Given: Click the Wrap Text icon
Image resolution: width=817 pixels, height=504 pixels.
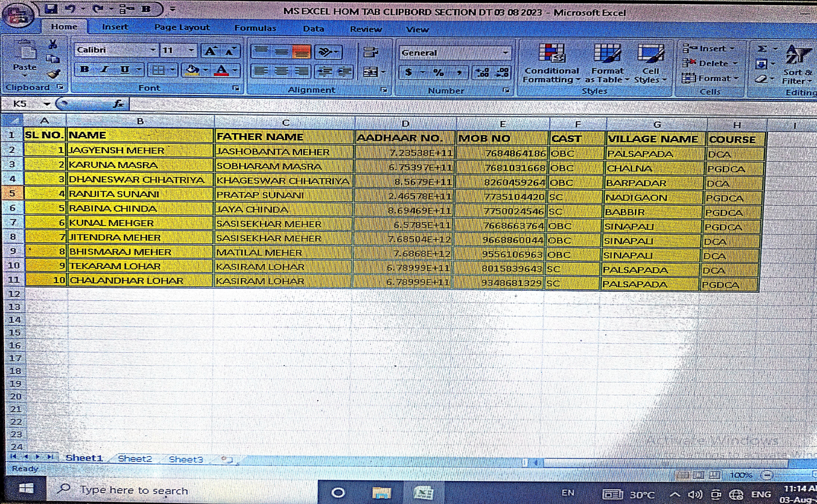Looking at the screenshot, I should click(x=370, y=52).
